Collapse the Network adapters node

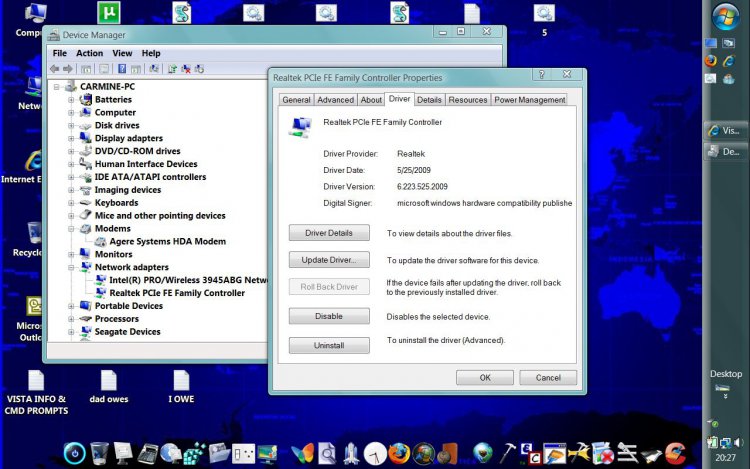click(71, 268)
